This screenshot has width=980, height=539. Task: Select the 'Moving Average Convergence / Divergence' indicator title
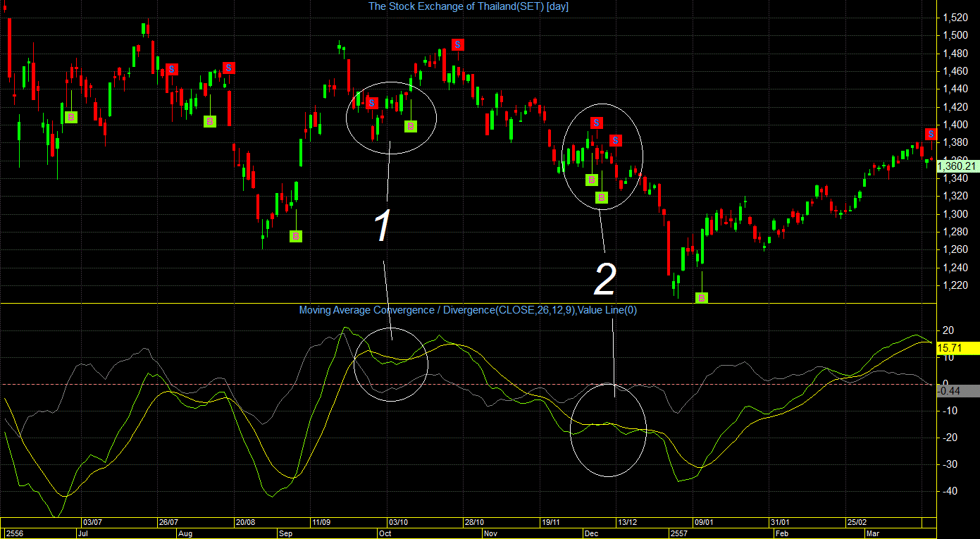point(468,310)
